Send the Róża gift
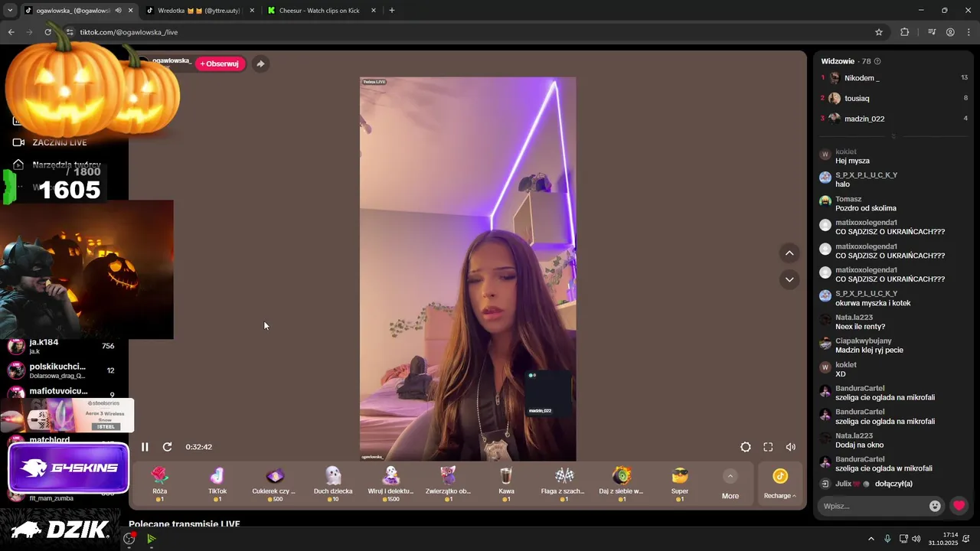Viewport: 980px width, 551px height. [x=159, y=484]
